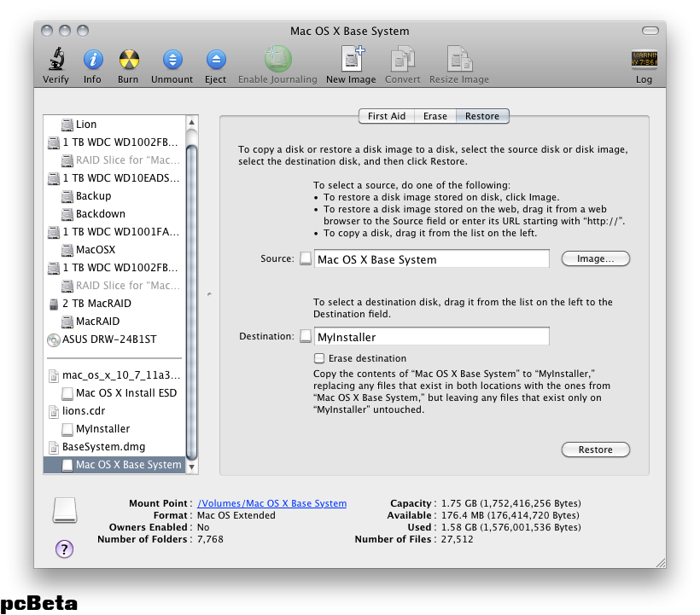Click the sidebar scroll up arrow
Viewport: 700px width, 615px height.
(191, 122)
